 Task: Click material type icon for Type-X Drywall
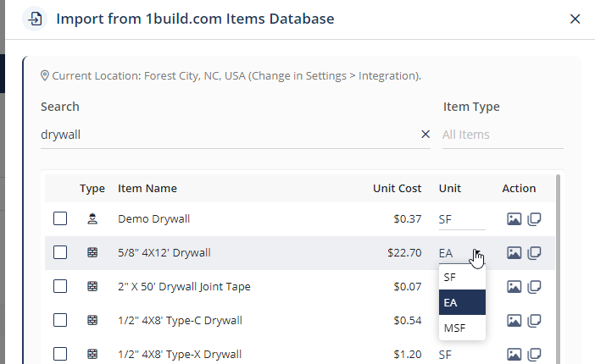point(92,354)
